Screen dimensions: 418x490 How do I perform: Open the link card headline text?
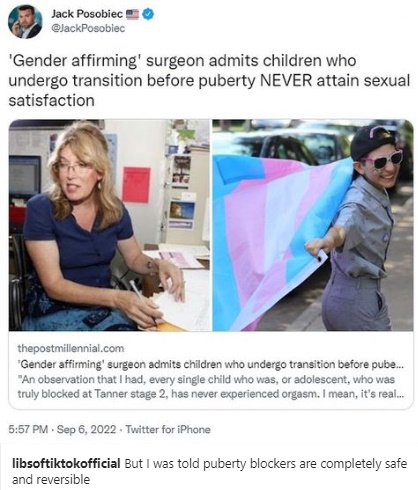pos(211,364)
